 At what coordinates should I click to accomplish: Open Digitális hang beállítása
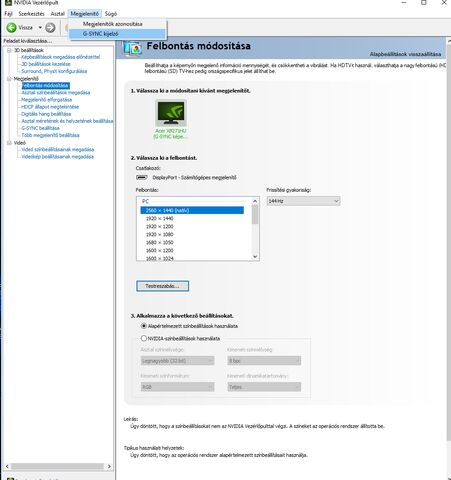(x=46, y=114)
